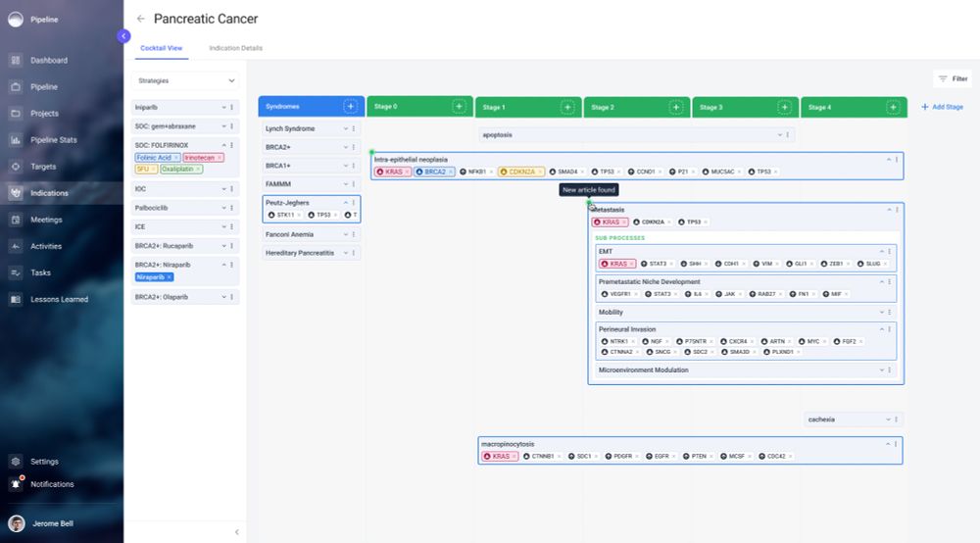Click Add Stage link
Viewport: 980px width, 543px height.
(942, 107)
